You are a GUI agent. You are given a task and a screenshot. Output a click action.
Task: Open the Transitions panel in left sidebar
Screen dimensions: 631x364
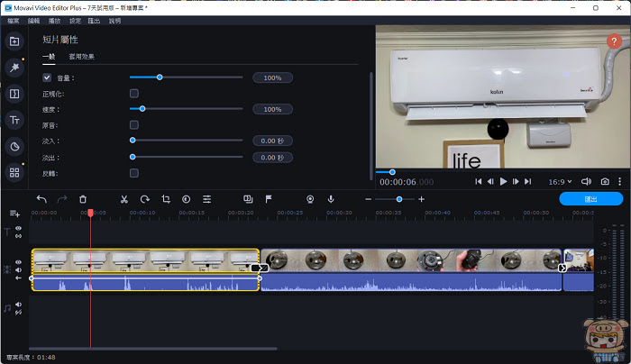coord(14,94)
